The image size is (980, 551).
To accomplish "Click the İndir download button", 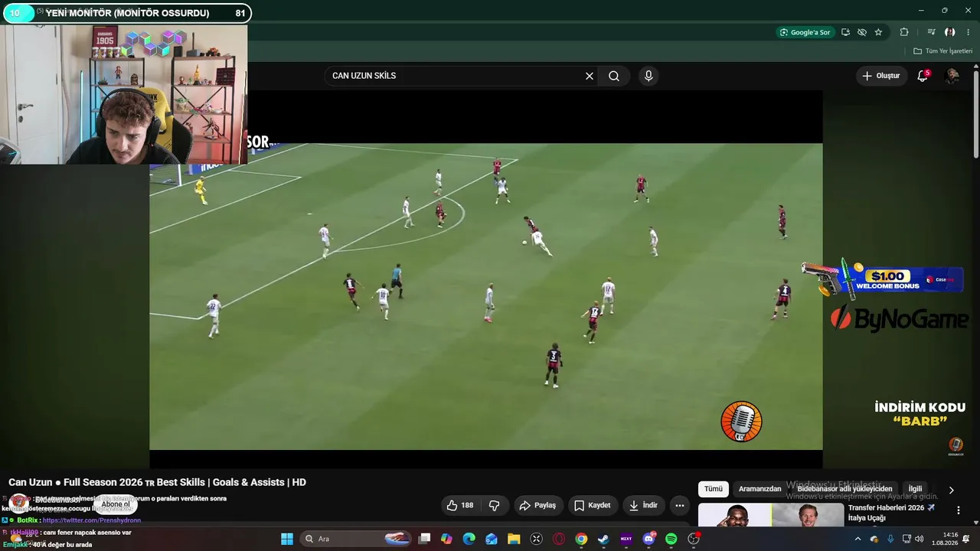I will tap(643, 505).
